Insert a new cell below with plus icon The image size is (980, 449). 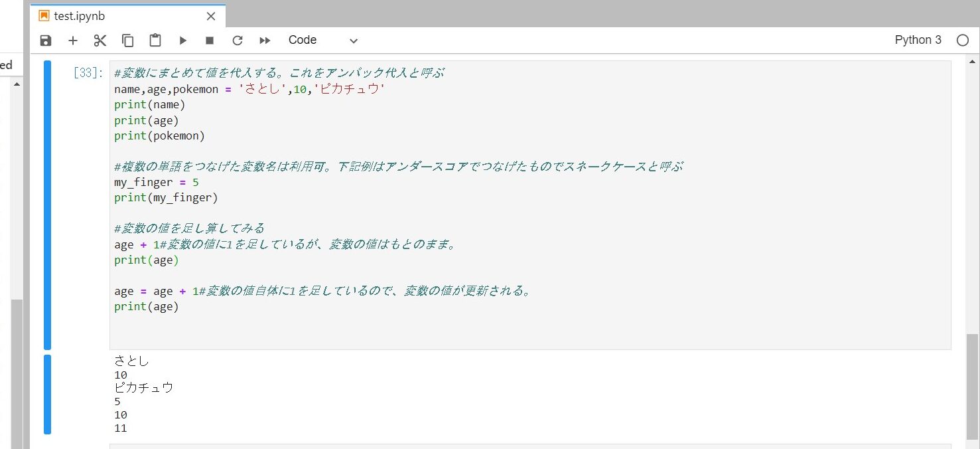(73, 41)
